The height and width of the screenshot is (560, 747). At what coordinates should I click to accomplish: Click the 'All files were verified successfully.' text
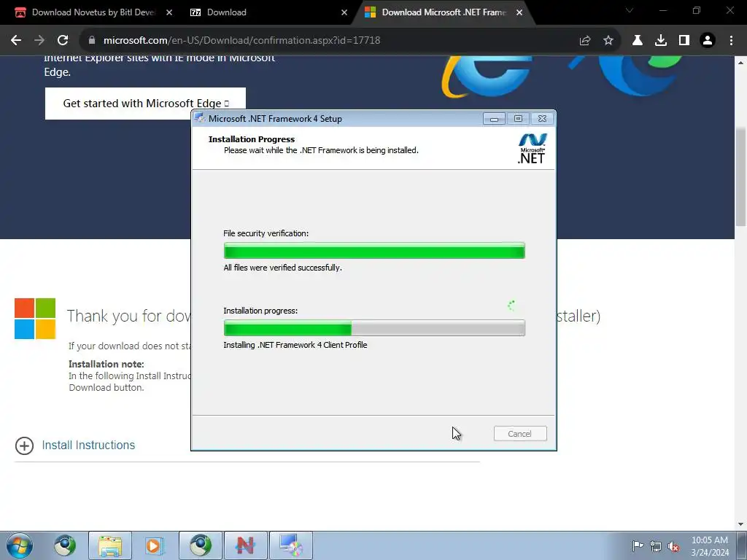[282, 268]
